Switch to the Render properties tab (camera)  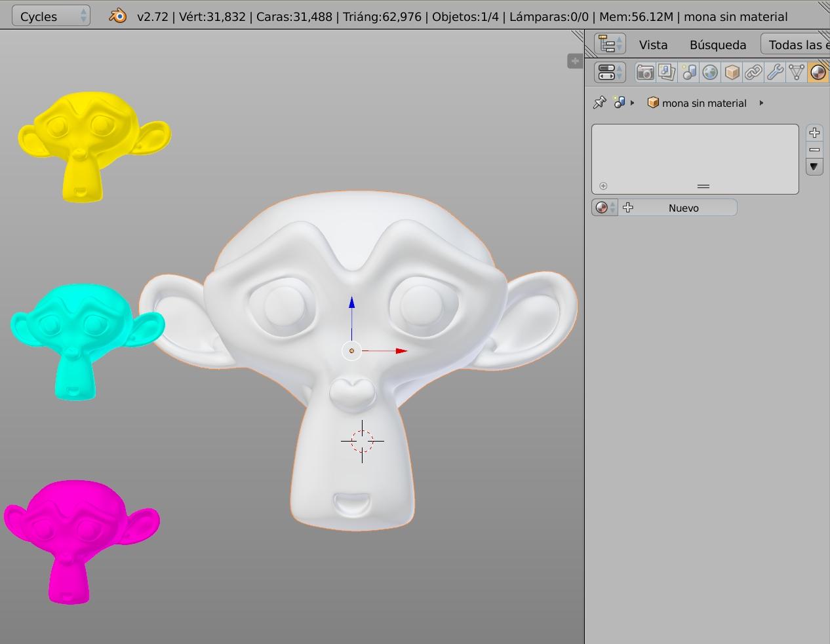[x=645, y=73]
